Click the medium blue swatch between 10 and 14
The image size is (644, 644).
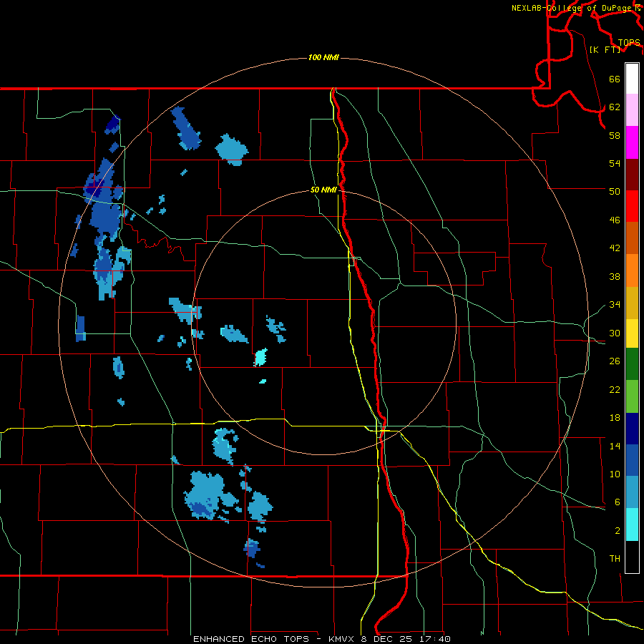point(632,460)
